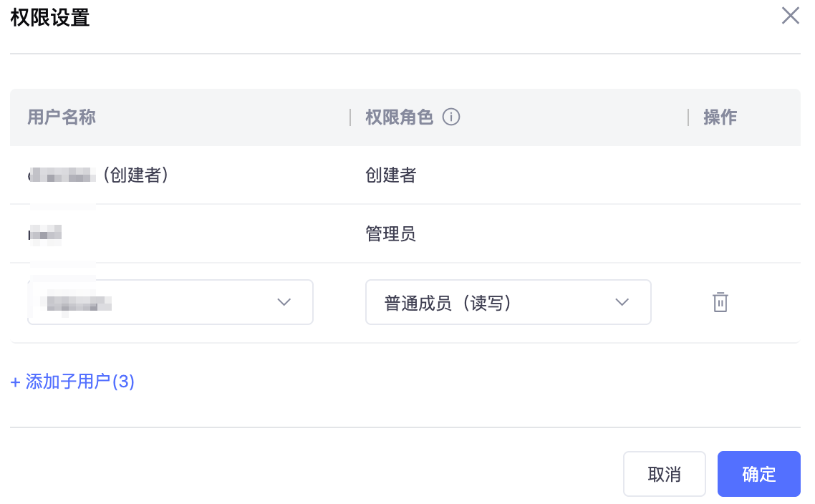
Task: Click the 添加子用户(3) link
Action: (73, 382)
